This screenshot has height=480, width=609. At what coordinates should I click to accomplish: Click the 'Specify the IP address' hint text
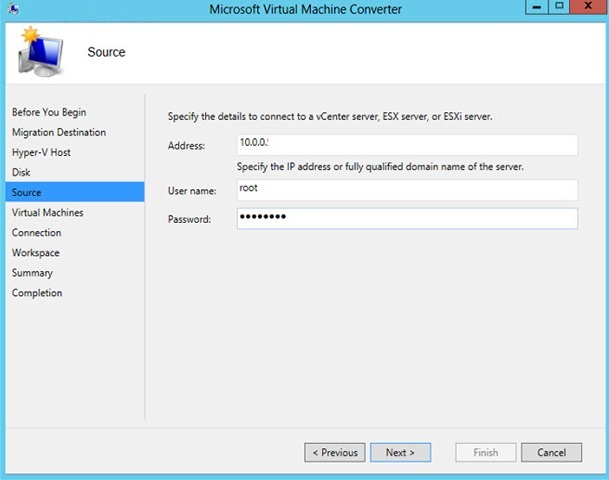380,167
